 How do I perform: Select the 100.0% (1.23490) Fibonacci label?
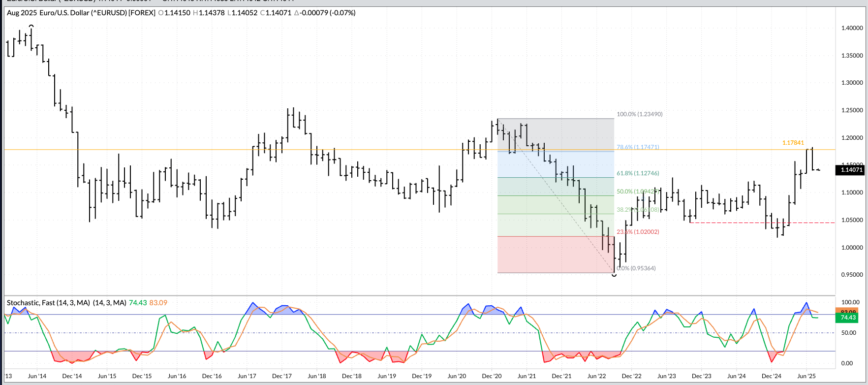point(639,114)
